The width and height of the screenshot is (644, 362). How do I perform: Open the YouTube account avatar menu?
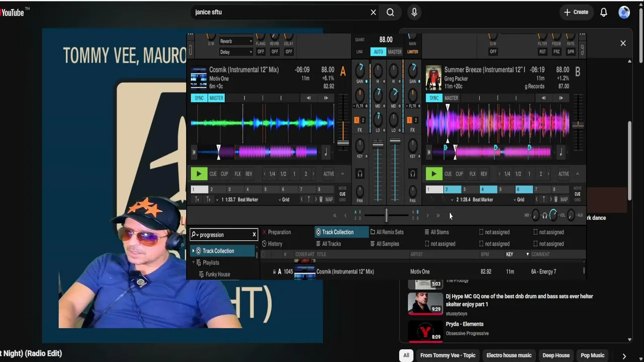624,13
